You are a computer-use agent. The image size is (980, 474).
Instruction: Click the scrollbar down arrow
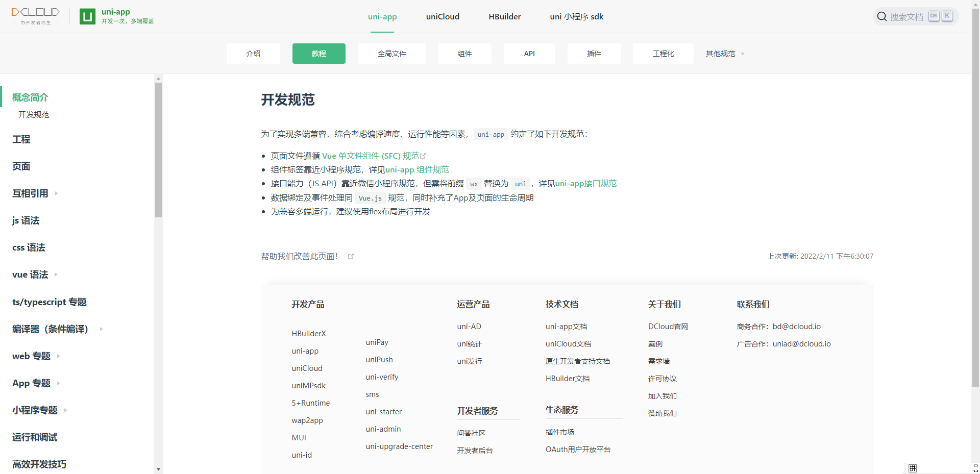[x=158, y=469]
